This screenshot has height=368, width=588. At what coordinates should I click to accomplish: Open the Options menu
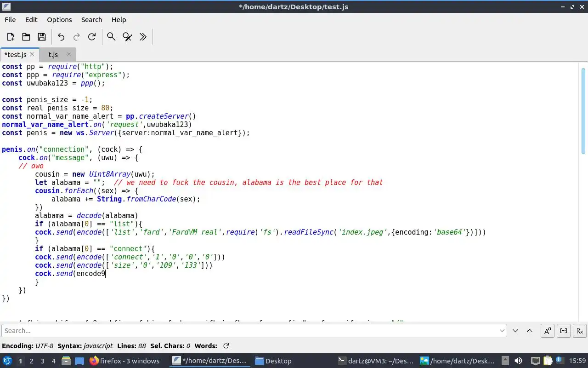pos(59,20)
